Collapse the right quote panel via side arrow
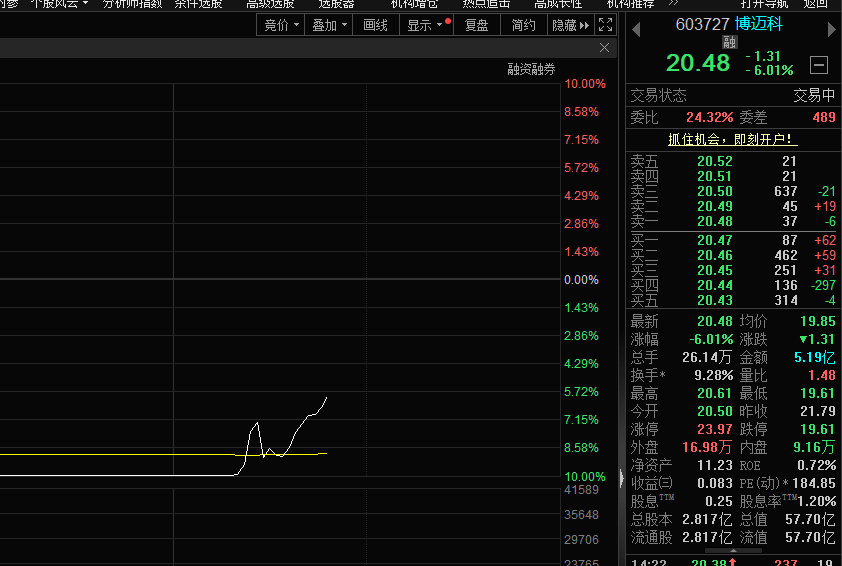 point(622,476)
